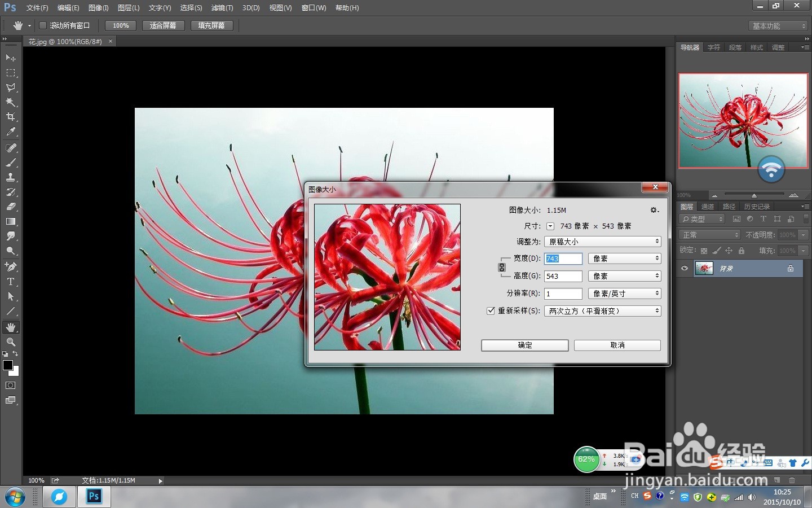Filter layers by adjustment layer icon
The image size is (812, 508).
pos(750,219)
